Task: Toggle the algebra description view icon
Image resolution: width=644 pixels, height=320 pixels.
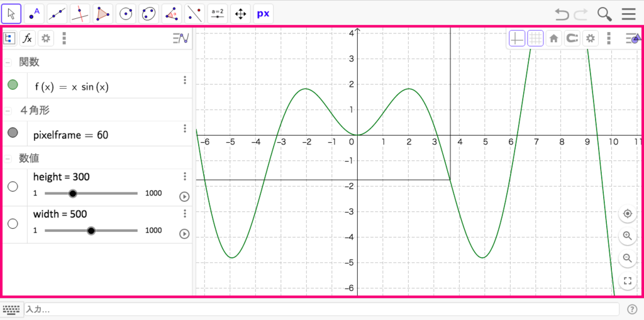Action: [9, 38]
